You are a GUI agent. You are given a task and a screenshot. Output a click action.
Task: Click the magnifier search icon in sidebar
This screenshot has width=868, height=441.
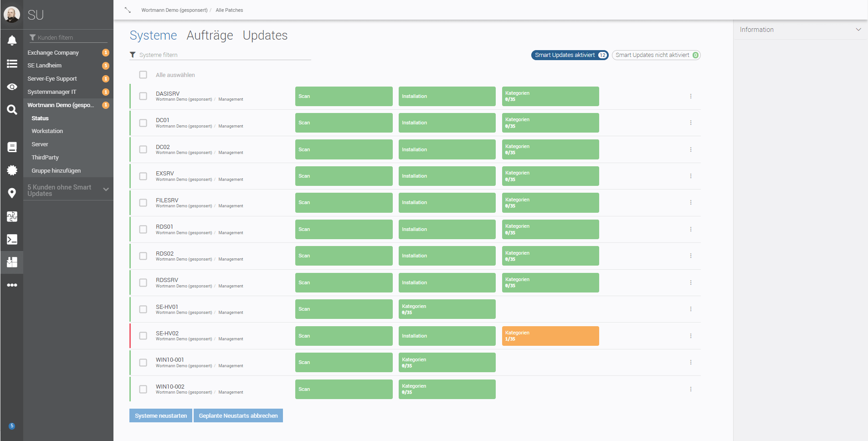(12, 109)
